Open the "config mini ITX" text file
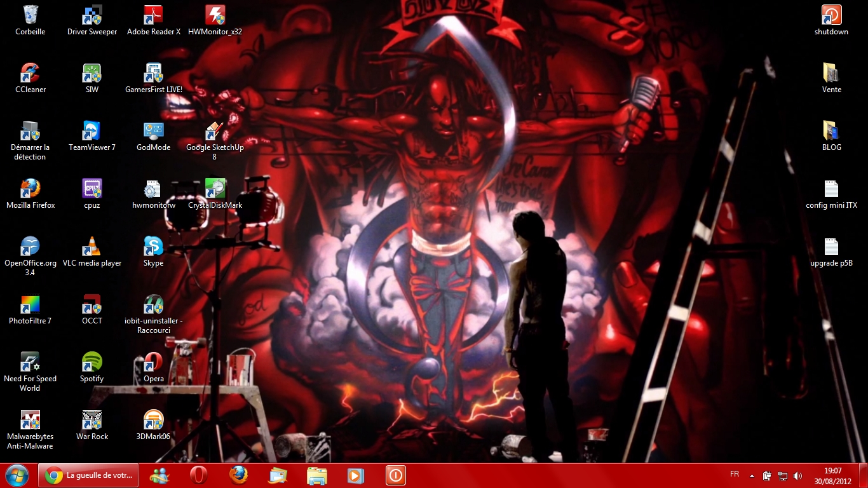The image size is (868, 488). click(x=831, y=189)
